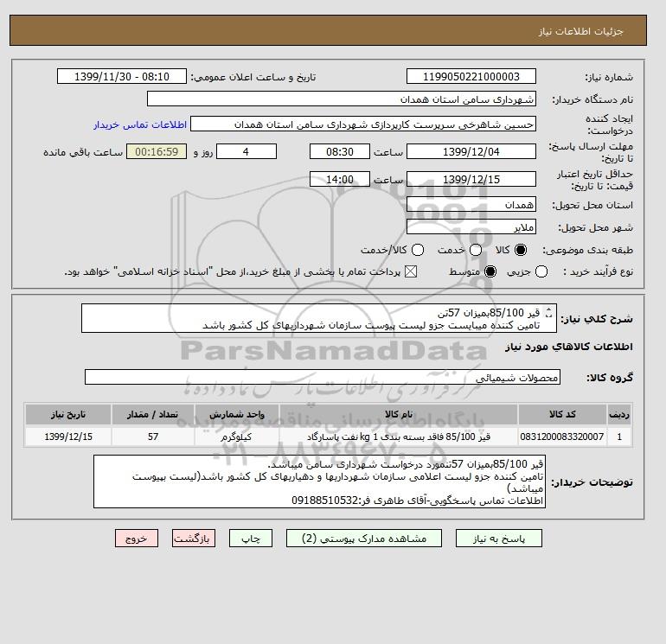
Task: Open اطلاعات تماس خریدار link
Action: [x=140, y=124]
